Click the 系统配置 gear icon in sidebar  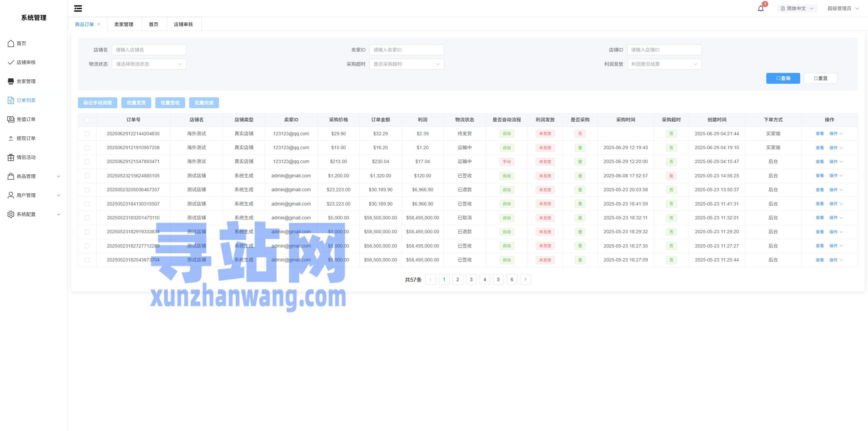(11, 214)
